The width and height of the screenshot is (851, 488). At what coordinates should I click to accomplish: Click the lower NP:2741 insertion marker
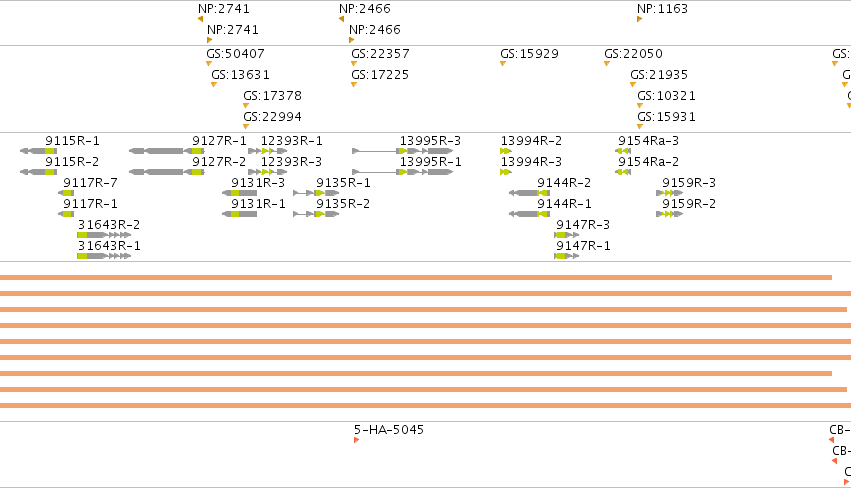(209, 40)
